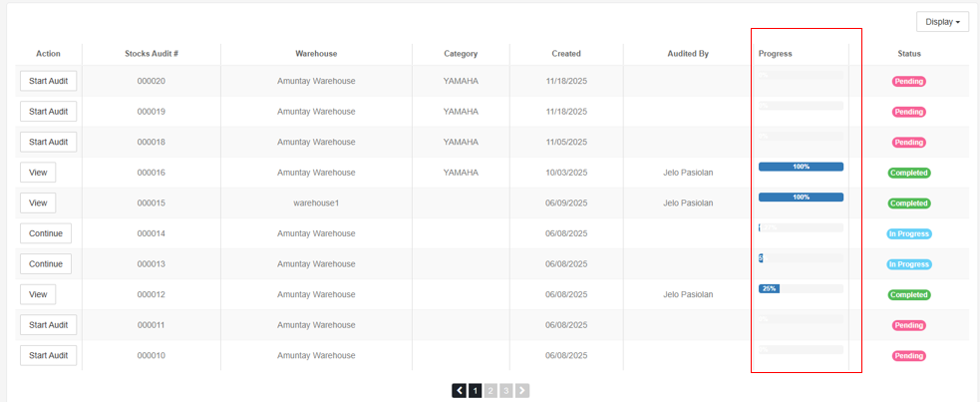View stocks audit 000012
The height and width of the screenshot is (402, 980).
pos(38,294)
